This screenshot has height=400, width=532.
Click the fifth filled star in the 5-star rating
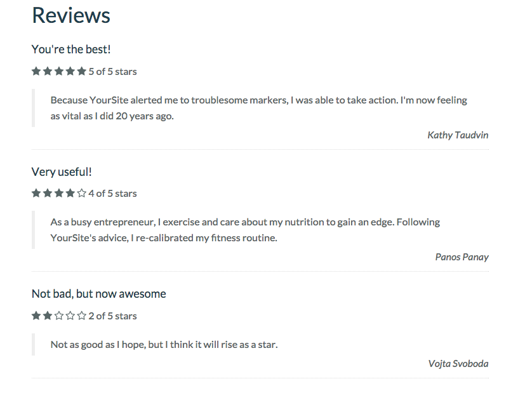[x=81, y=71]
